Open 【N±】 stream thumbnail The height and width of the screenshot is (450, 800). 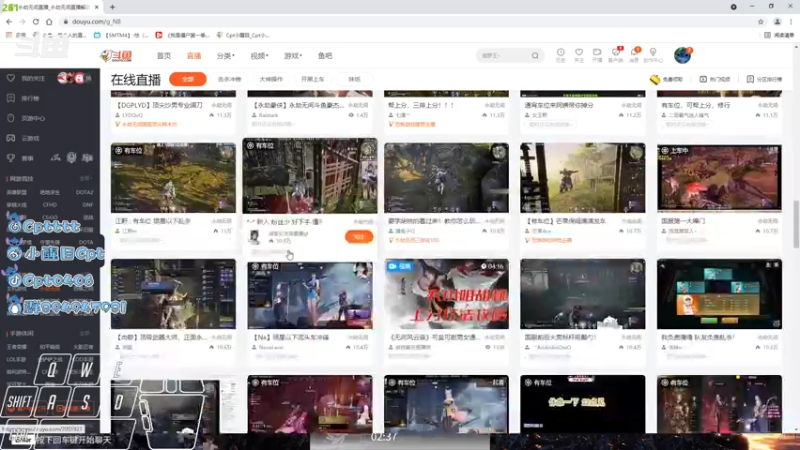(x=310, y=295)
